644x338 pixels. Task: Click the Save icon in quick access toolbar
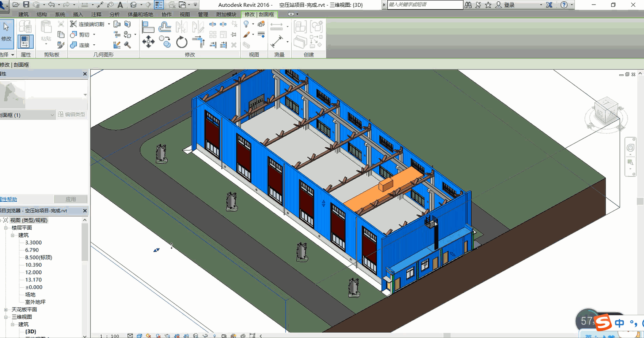pyautogui.click(x=26, y=5)
